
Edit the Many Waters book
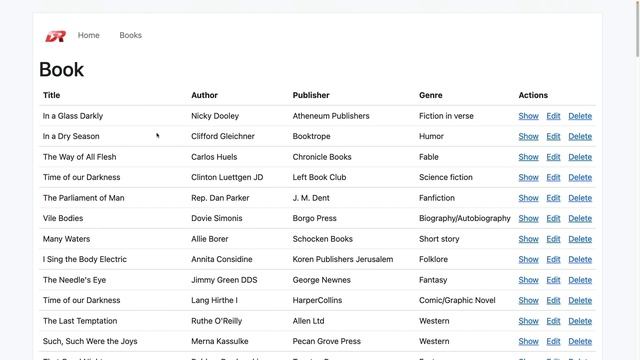coord(553,239)
